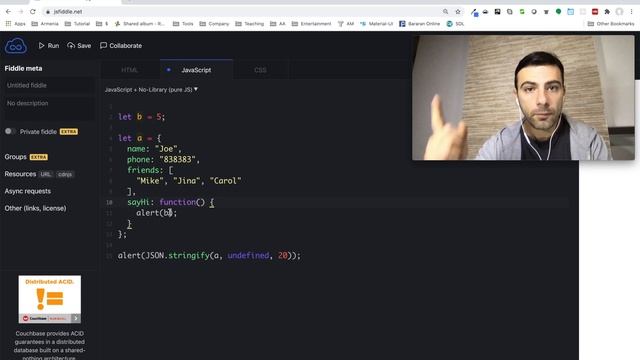Screen dimensions: 640x360
Task: Open the Tools bookmarks folder
Action: click(x=183, y=24)
